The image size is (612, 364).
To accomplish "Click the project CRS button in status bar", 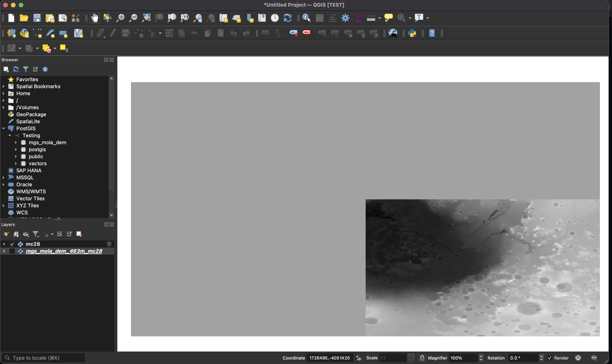I will click(578, 358).
